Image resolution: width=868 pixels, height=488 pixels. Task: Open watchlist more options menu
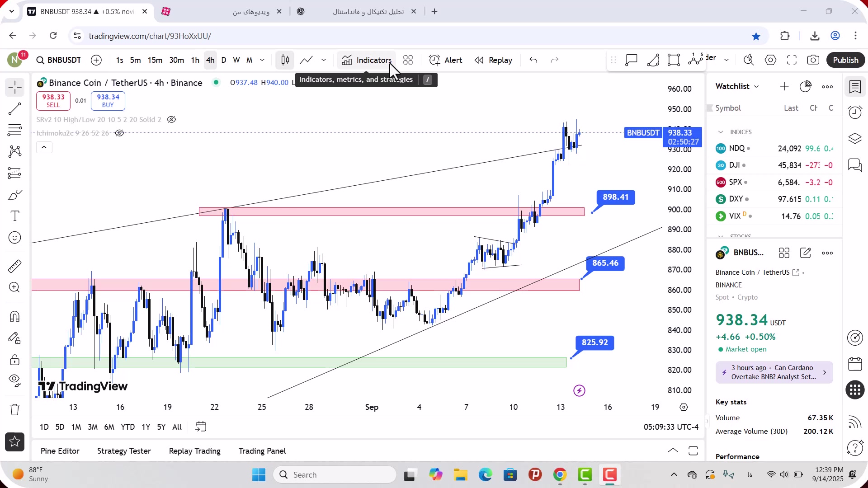(x=827, y=87)
